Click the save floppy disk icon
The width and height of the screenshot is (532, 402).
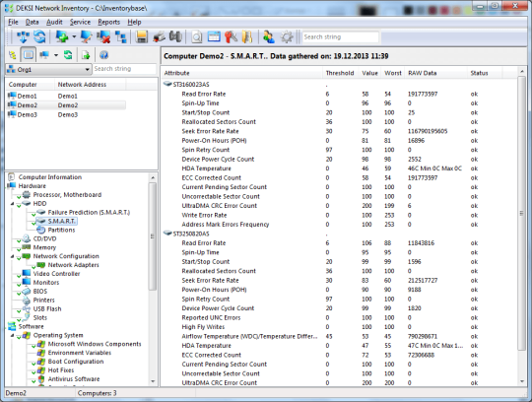point(142,36)
